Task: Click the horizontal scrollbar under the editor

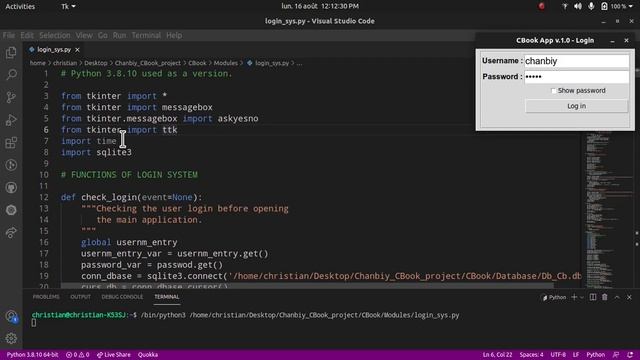Action: pyautogui.click(x=306, y=287)
